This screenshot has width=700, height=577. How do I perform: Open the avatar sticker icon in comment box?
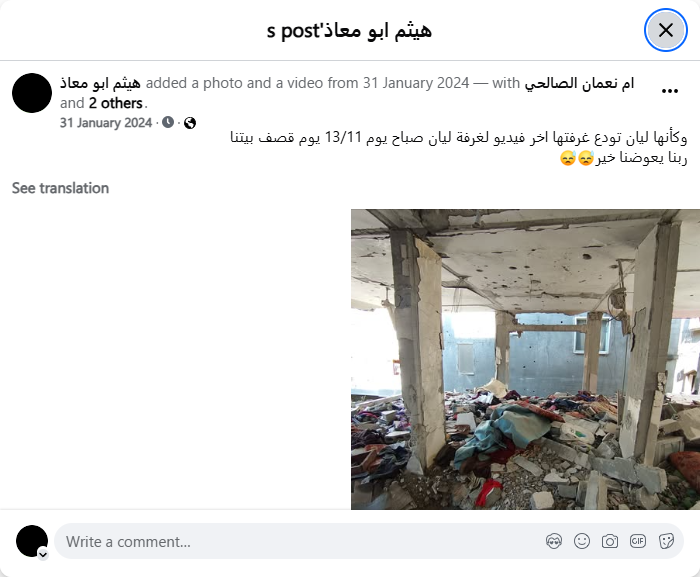pos(554,541)
